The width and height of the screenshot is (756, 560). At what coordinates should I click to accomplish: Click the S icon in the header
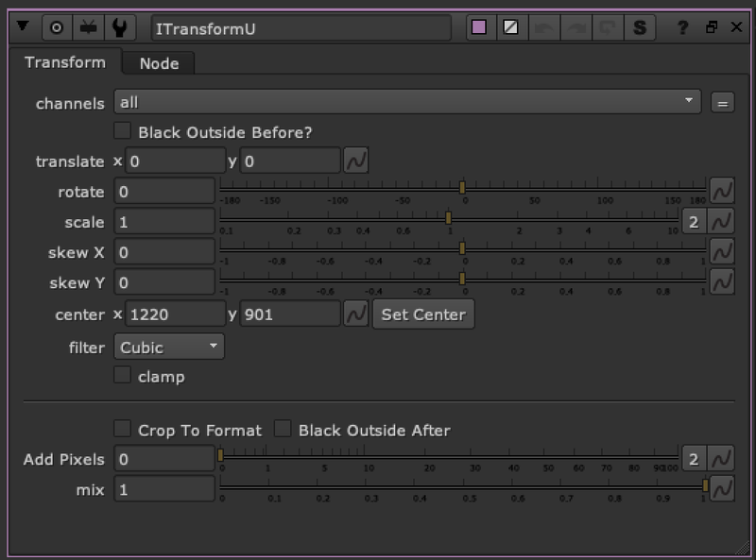pyautogui.click(x=640, y=28)
